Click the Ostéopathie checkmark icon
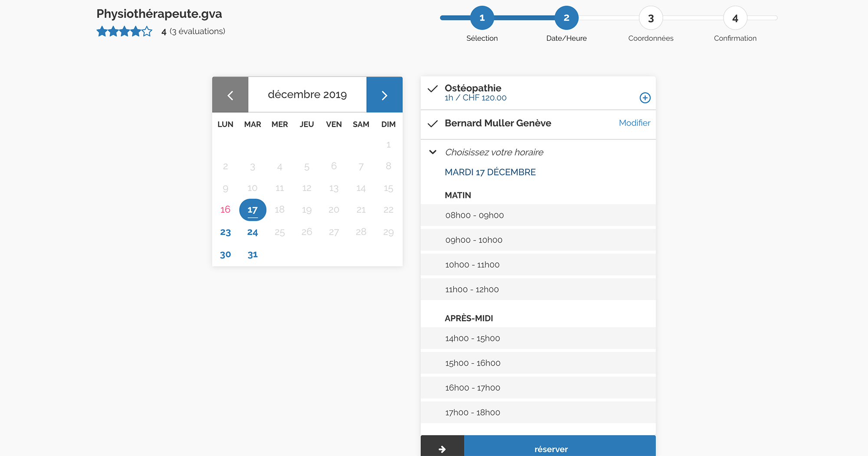The height and width of the screenshot is (456, 868). (433, 89)
